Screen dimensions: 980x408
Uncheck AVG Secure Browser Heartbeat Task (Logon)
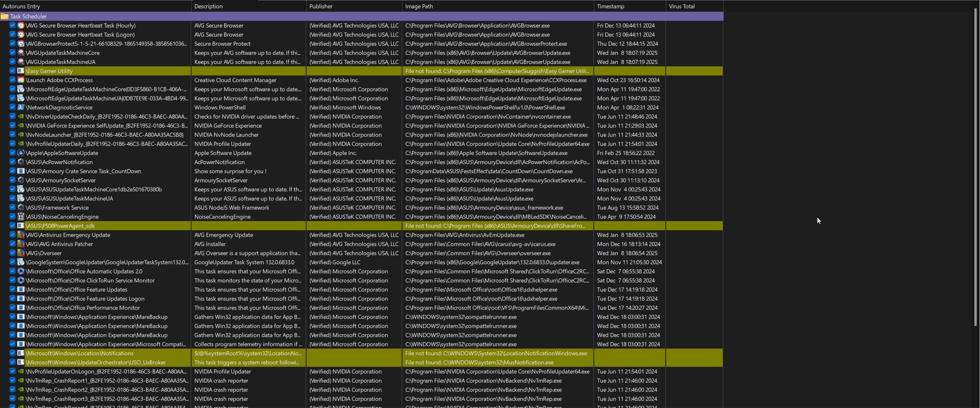[x=12, y=34]
